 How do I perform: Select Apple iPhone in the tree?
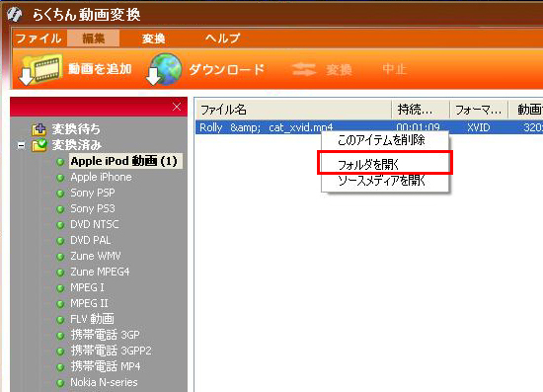click(101, 177)
